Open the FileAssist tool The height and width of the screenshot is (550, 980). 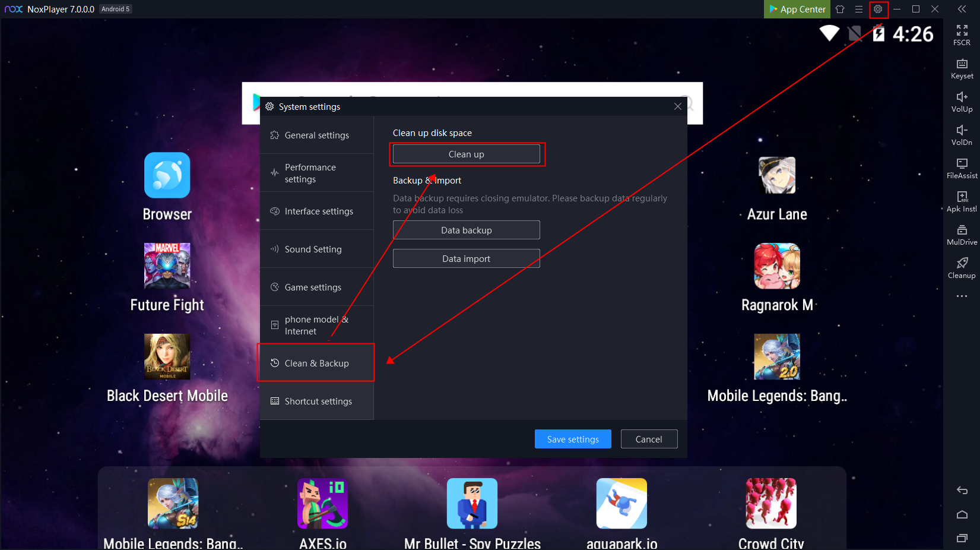point(962,167)
